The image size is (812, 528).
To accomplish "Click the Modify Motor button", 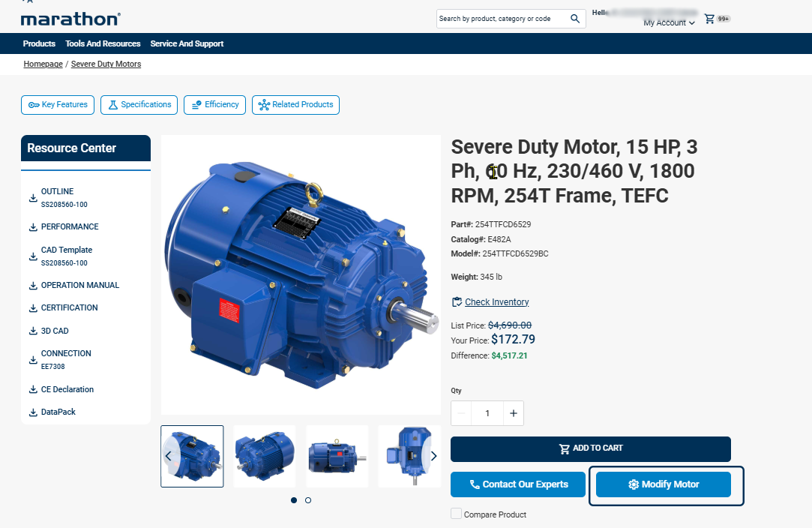I will tap(663, 484).
